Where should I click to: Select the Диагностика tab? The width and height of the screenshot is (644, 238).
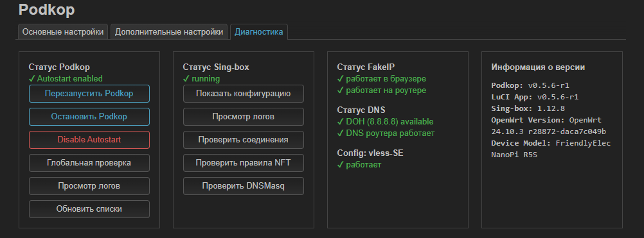[x=259, y=31]
